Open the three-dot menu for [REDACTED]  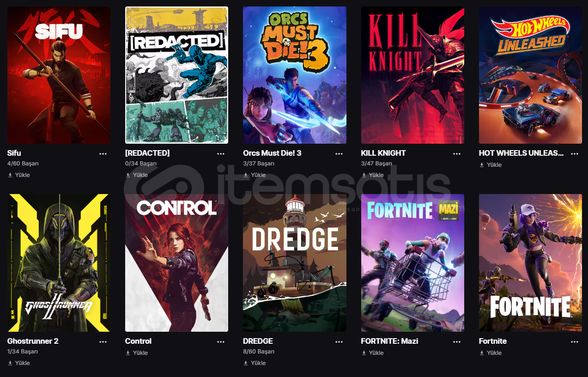tap(221, 154)
